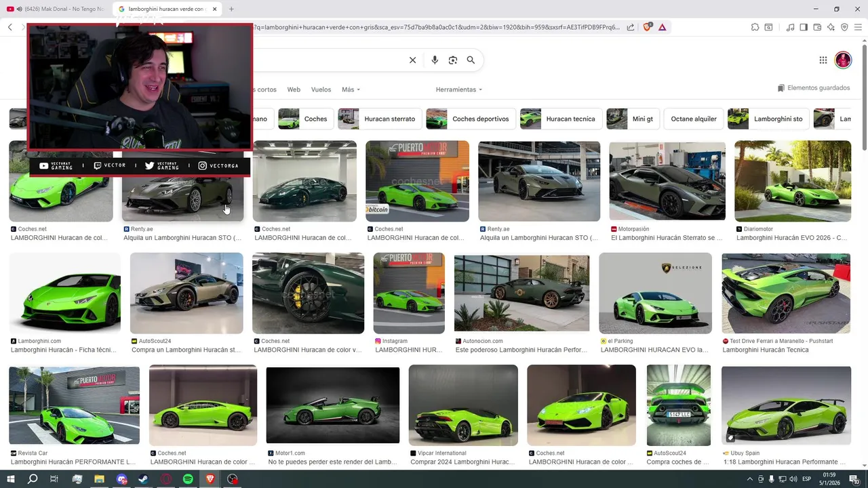Viewport: 868px width, 488px height.
Task: Close the lamborghini huracan search tab
Action: pyautogui.click(x=215, y=9)
